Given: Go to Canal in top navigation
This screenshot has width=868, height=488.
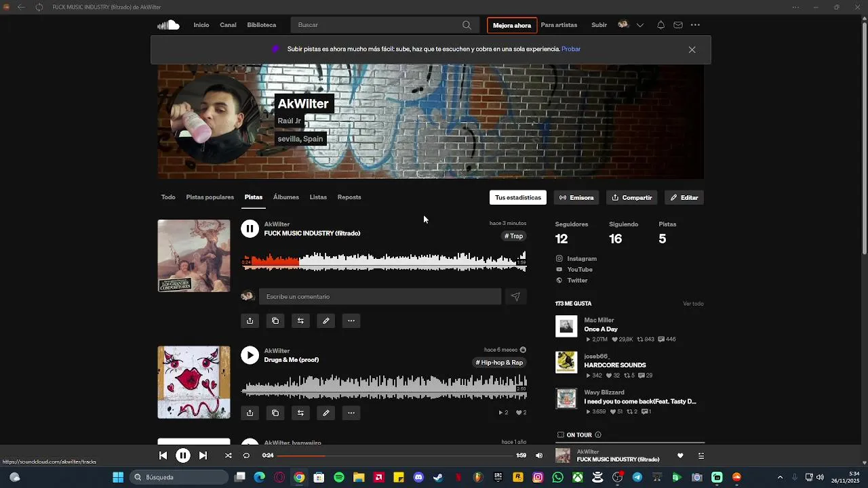Looking at the screenshot, I should [x=228, y=25].
